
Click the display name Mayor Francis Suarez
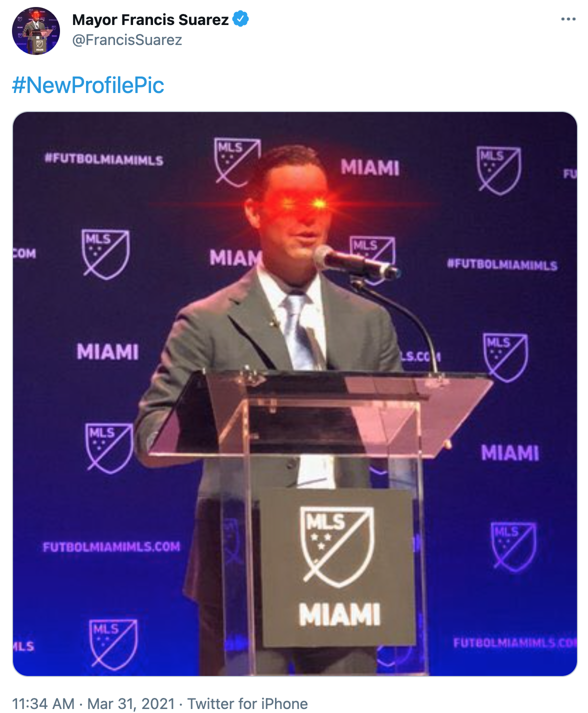150,19
